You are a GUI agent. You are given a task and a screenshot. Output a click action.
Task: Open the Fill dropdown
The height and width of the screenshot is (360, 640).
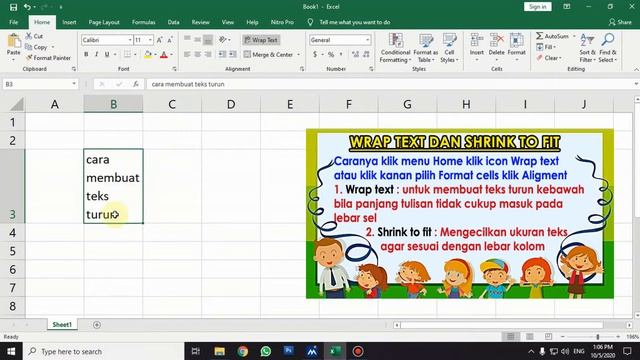[x=546, y=47]
